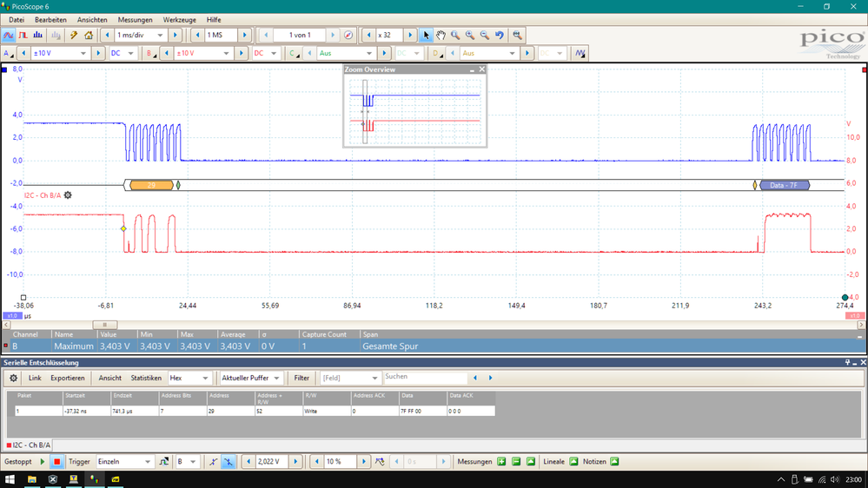Toggle the Lineale rulers button
The height and width of the screenshot is (488, 868).
[573, 462]
